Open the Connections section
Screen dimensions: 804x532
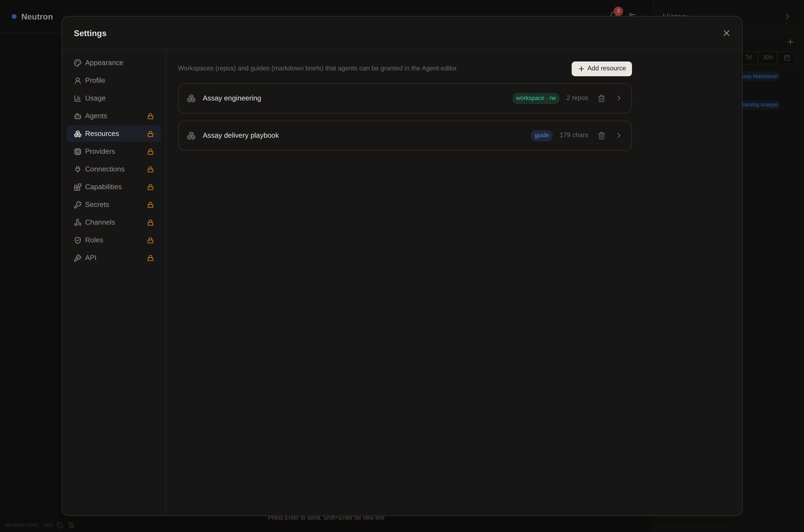tap(114, 169)
